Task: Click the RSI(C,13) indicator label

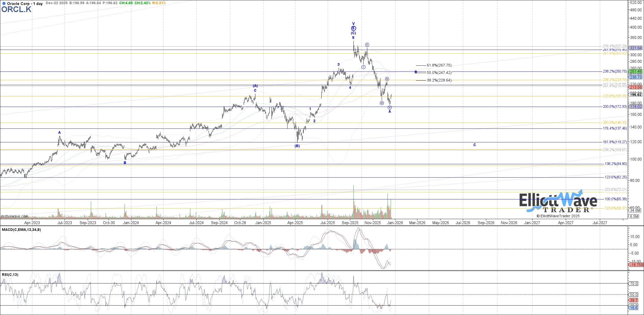Action: 10,275
